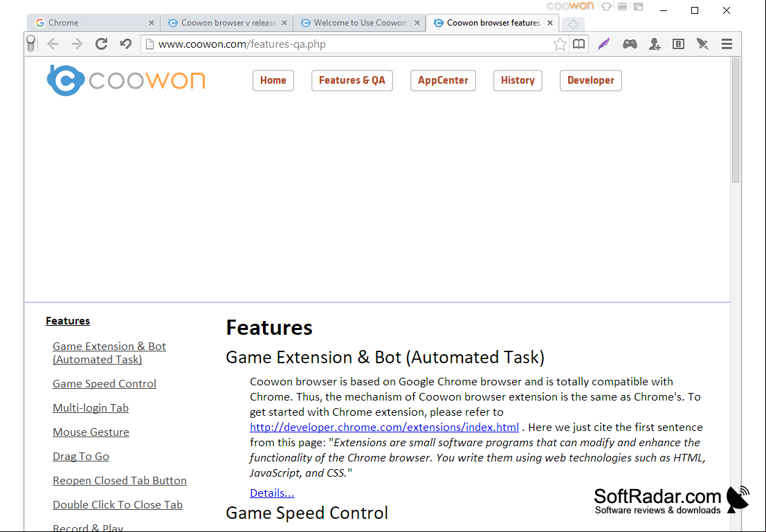Close the Coowon browser features tab
Image resolution: width=766 pixels, height=532 pixels.
(x=550, y=23)
